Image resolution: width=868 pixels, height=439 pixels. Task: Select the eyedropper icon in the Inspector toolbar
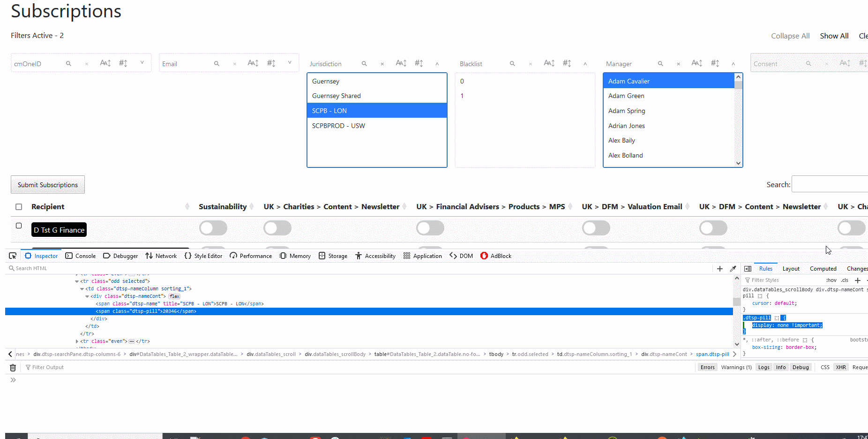tap(733, 268)
